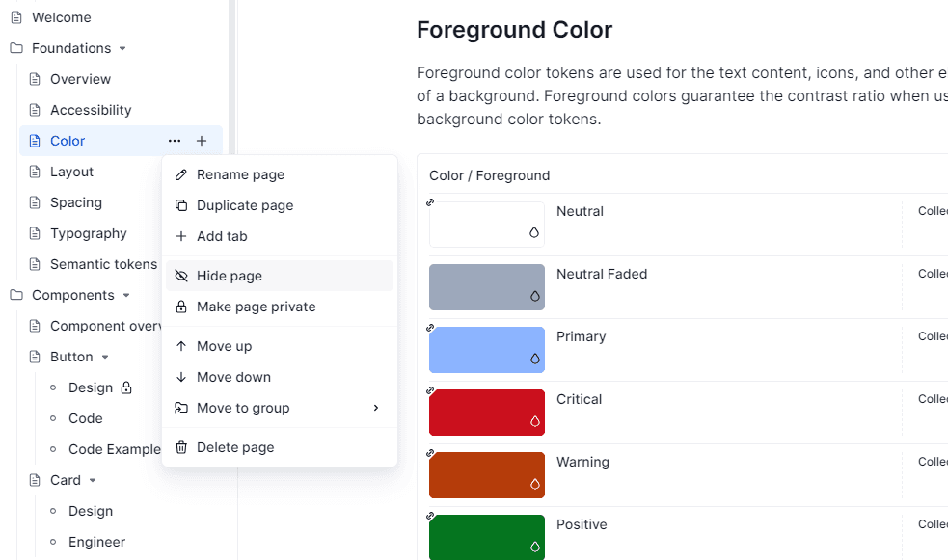Open the Move to group submenu arrow
This screenshot has width=948, height=560.
tap(376, 408)
